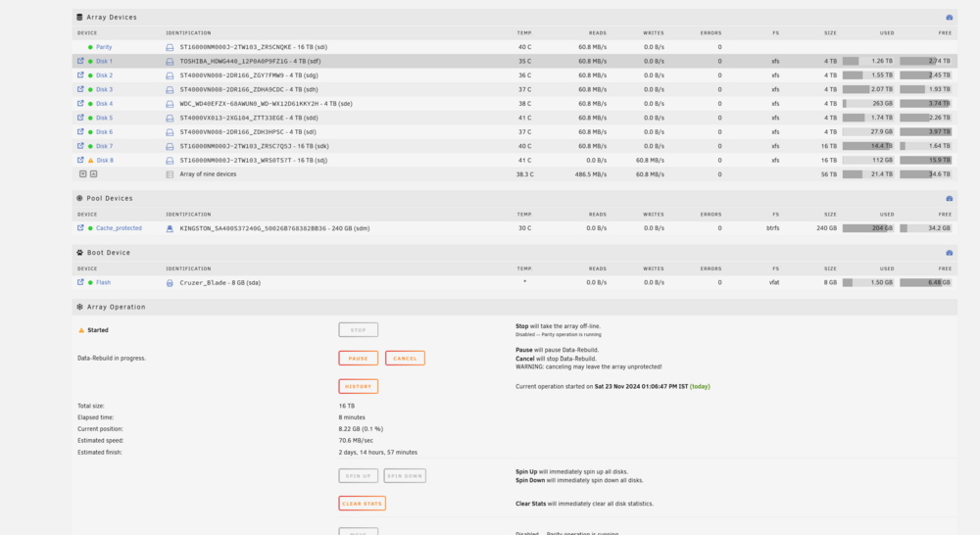This screenshot has width=980, height=535.
Task: Click the Pool Devices section header
Action: click(514, 198)
